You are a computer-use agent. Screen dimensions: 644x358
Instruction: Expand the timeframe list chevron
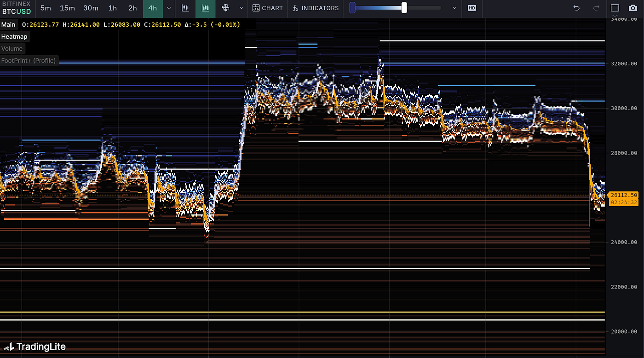pos(169,8)
